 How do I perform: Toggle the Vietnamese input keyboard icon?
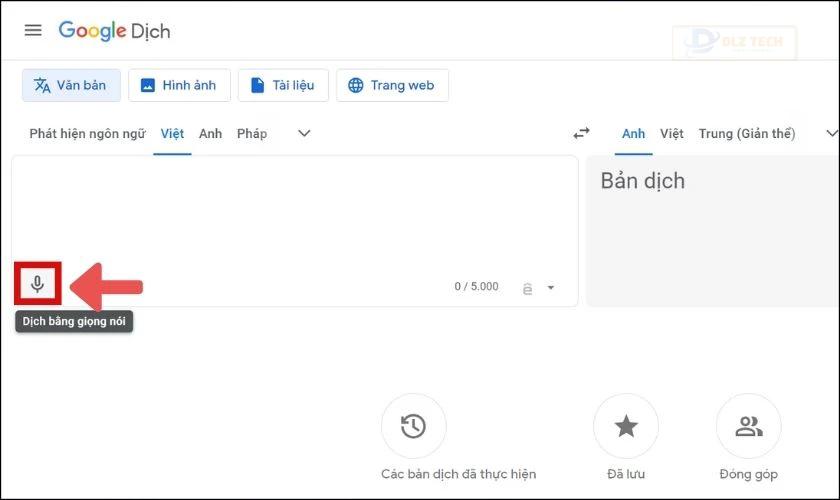(528, 288)
